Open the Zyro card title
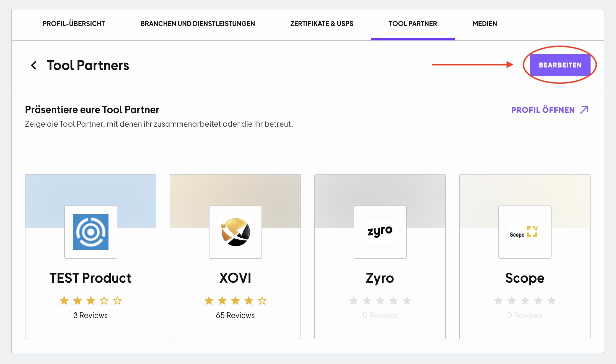The height and width of the screenshot is (364, 616). point(380,278)
